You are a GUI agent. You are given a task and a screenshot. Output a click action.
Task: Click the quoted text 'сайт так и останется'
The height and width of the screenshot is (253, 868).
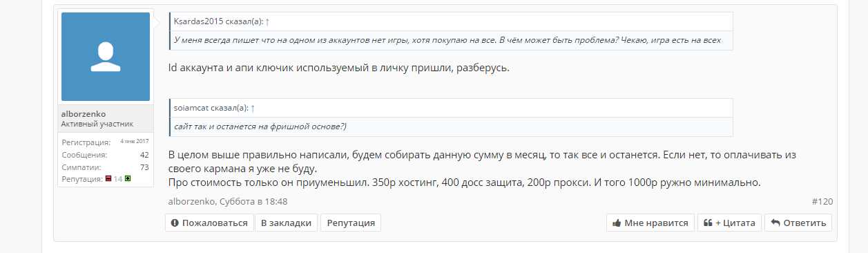pyautogui.click(x=260, y=126)
